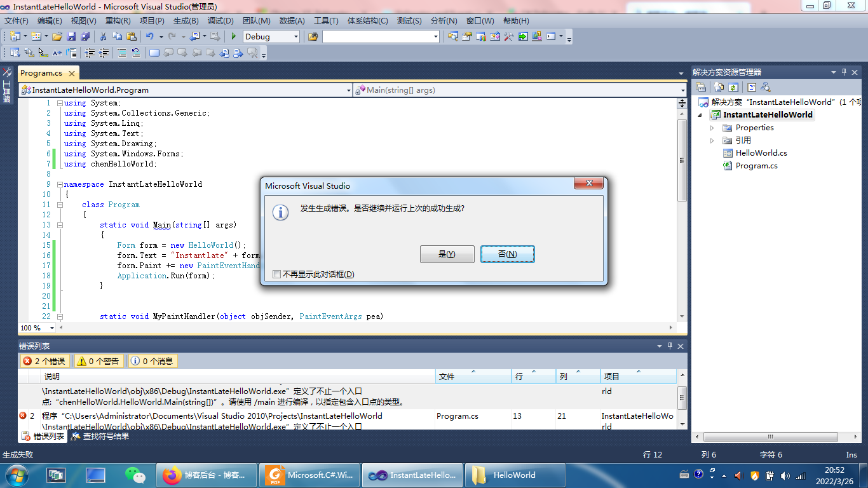Click 否(N) in the build error dialog
This screenshot has width=868, height=488.
coord(507,254)
